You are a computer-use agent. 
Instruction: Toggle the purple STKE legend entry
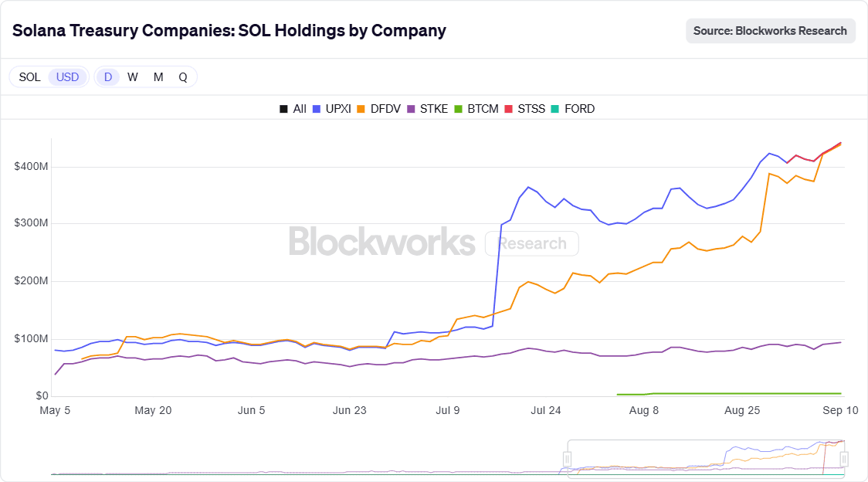click(427, 109)
